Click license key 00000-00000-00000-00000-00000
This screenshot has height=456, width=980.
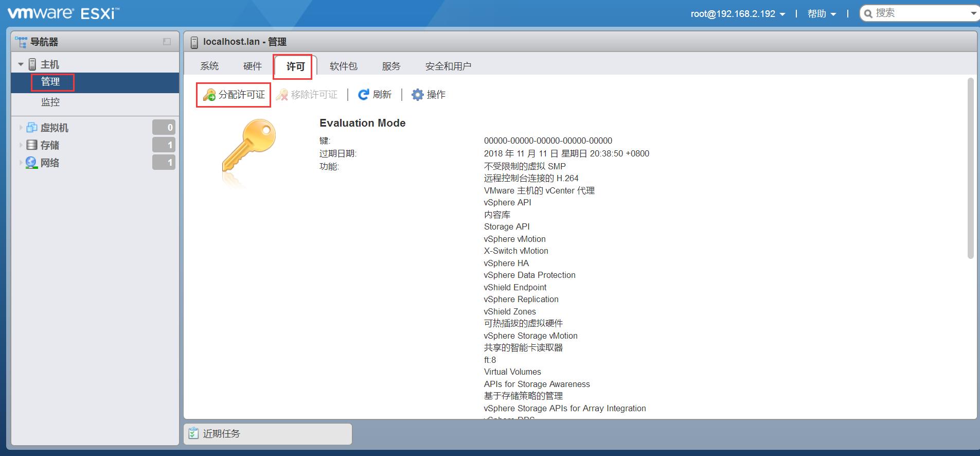(x=548, y=141)
